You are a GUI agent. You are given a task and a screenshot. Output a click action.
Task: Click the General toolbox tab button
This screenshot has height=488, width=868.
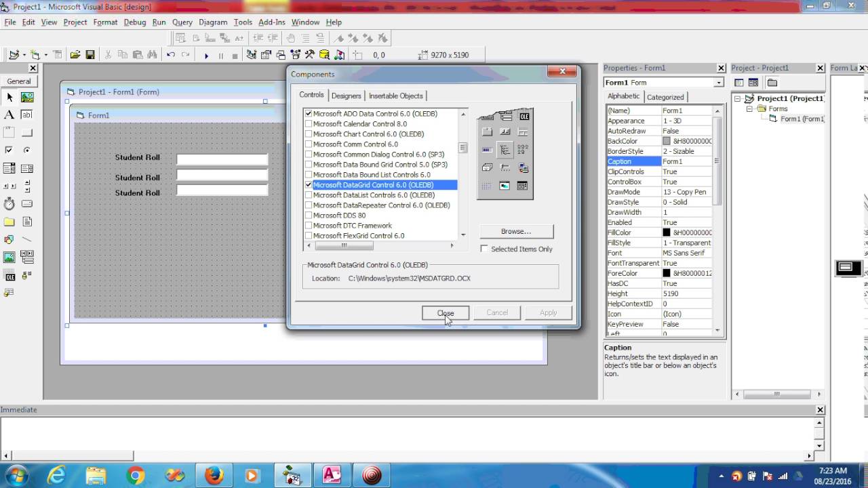coord(19,81)
